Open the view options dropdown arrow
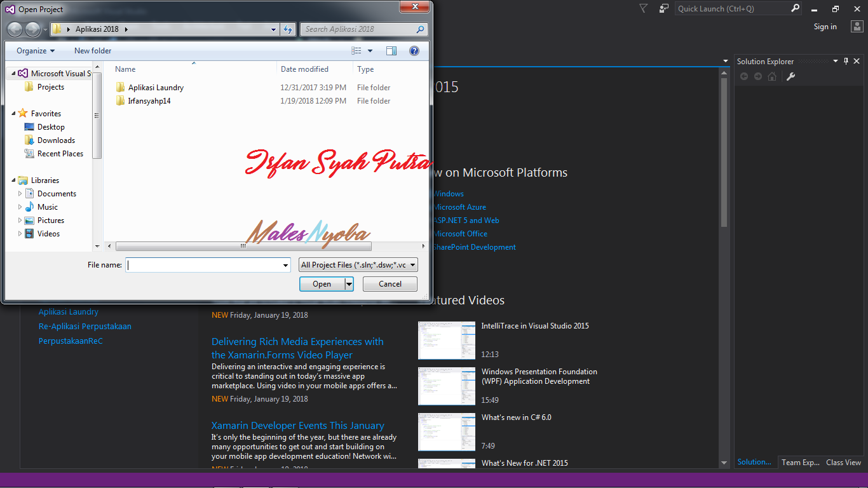 click(370, 51)
